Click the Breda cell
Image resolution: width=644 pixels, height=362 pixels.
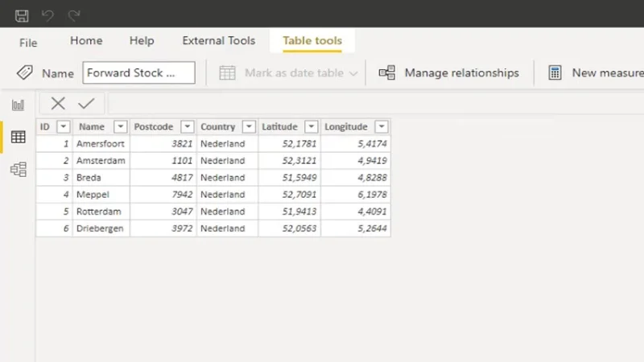(101, 178)
